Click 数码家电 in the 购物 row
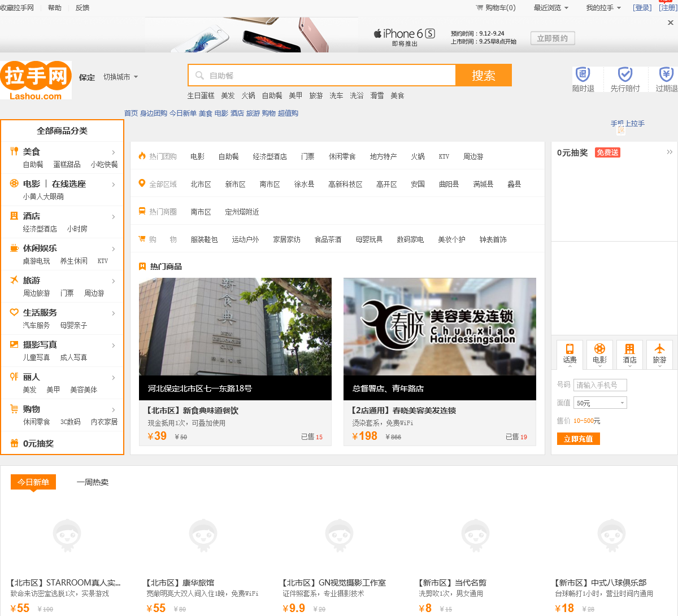 pos(410,239)
